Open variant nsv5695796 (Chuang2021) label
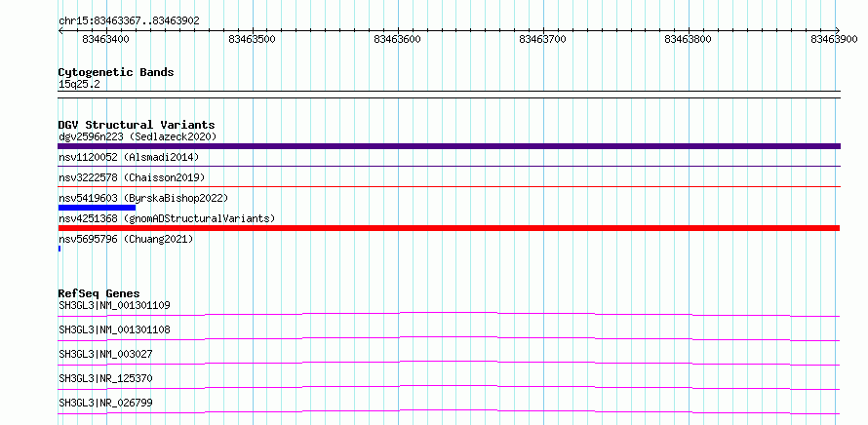Screen dimensions: 868x425 tap(126, 239)
